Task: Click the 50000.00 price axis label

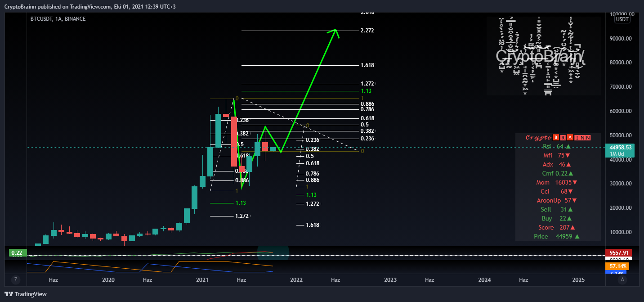Action: (621, 135)
